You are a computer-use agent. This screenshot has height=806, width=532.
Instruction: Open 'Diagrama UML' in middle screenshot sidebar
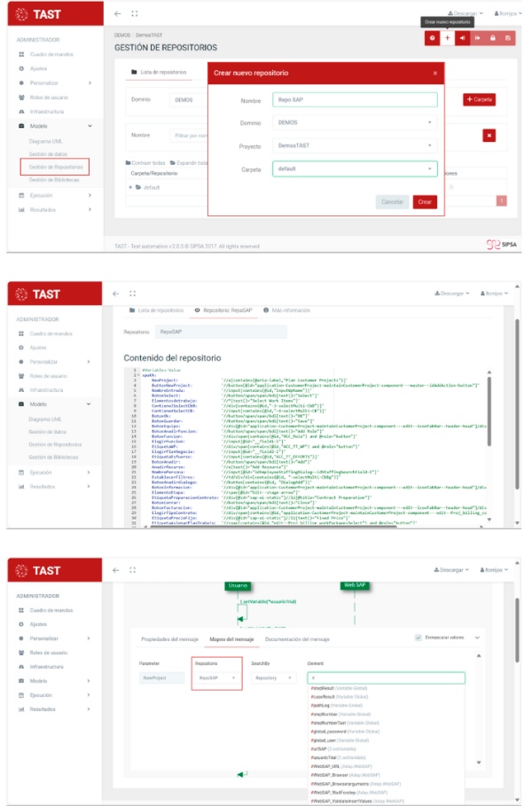tap(44, 419)
